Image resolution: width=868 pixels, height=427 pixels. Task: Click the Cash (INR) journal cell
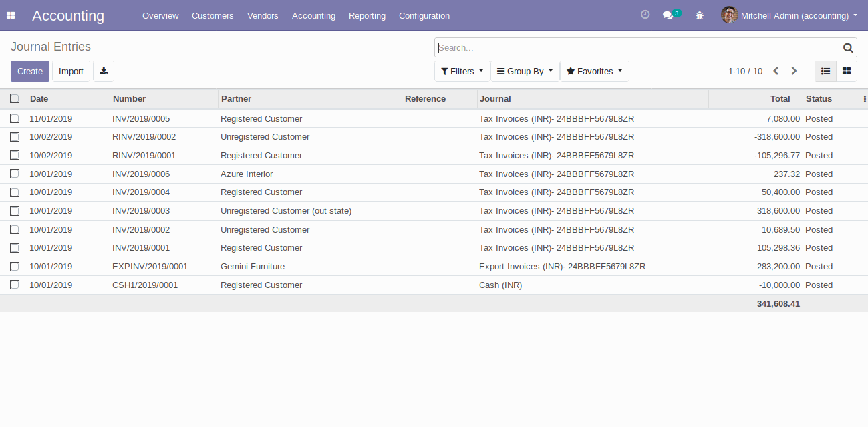500,285
